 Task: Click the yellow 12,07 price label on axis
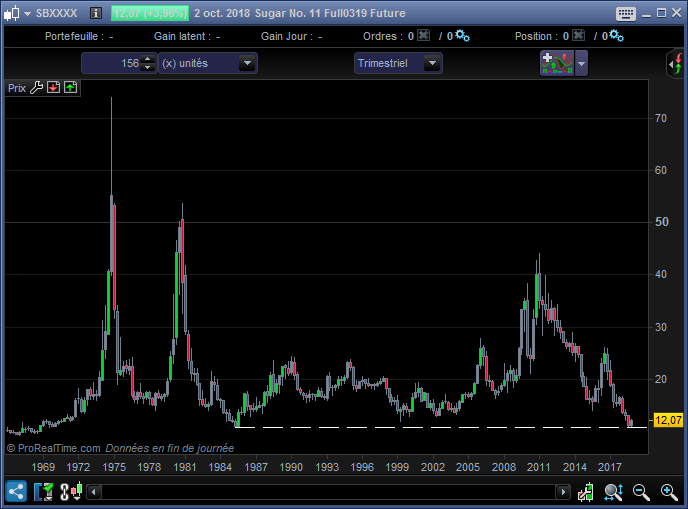668,420
